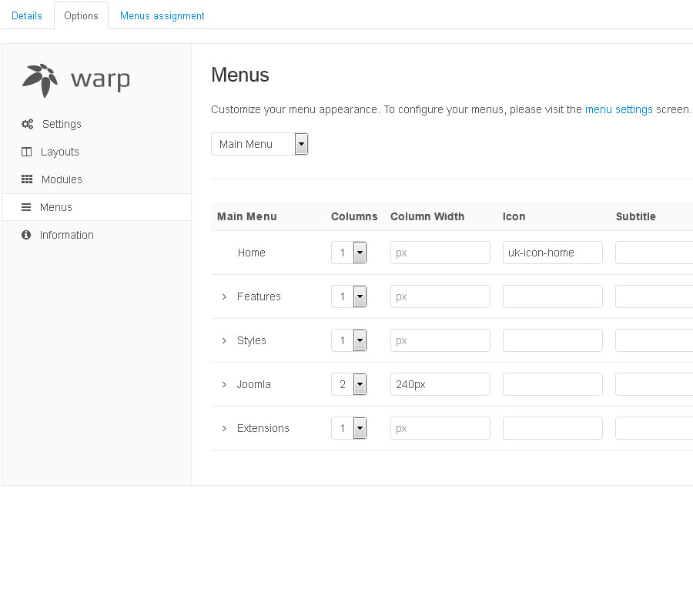This screenshot has width=693, height=616.
Task: Click the Layouts columns icon
Action: click(26, 152)
